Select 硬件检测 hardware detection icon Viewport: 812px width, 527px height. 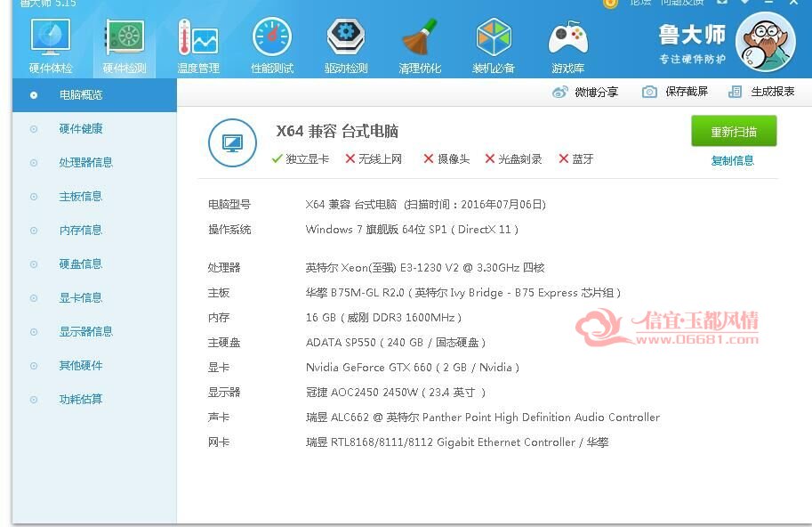(x=125, y=37)
